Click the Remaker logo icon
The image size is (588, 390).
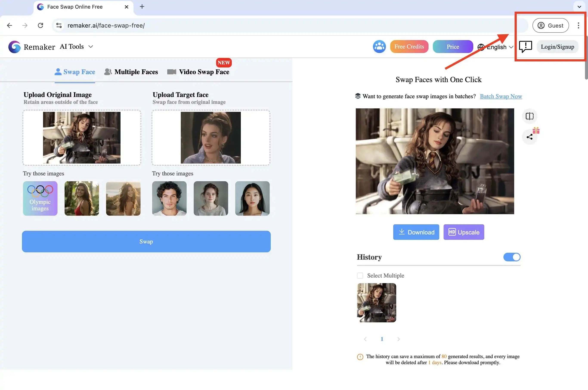(14, 47)
